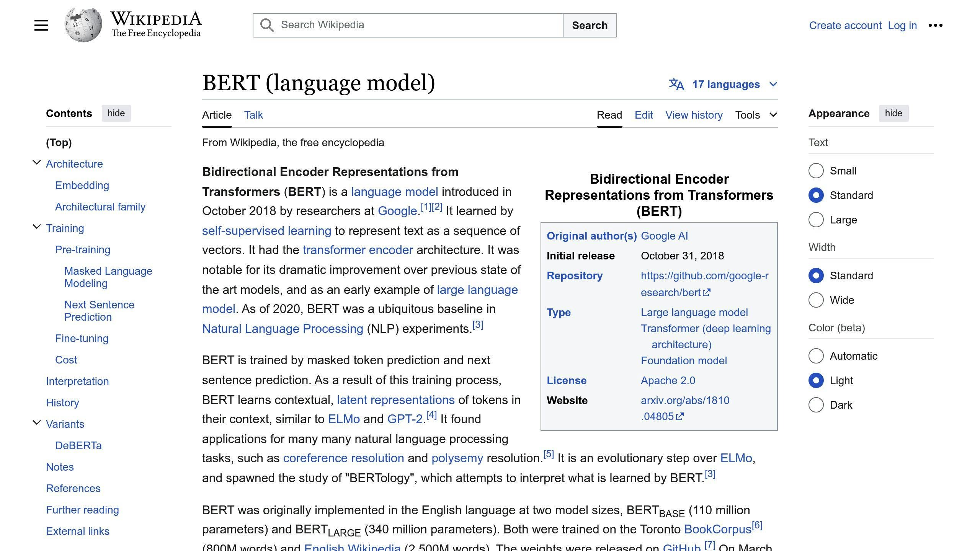Open Foundation model infobox link

click(x=684, y=360)
